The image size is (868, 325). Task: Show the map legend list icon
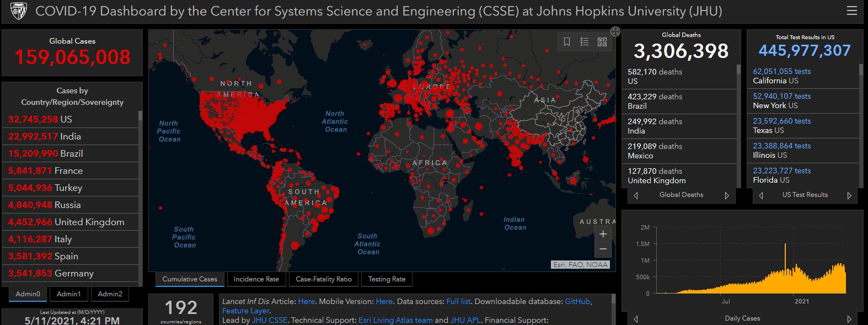(x=585, y=42)
